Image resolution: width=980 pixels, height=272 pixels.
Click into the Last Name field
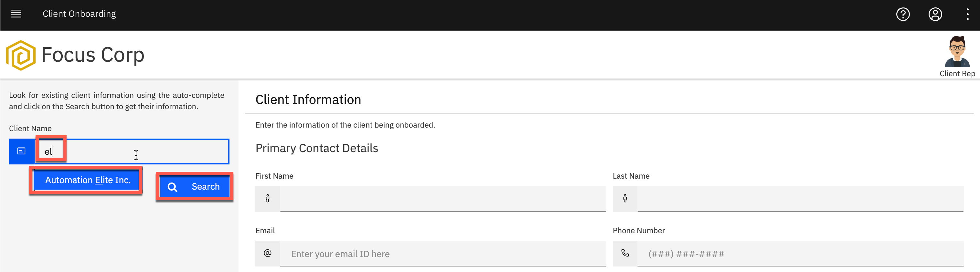tap(800, 199)
